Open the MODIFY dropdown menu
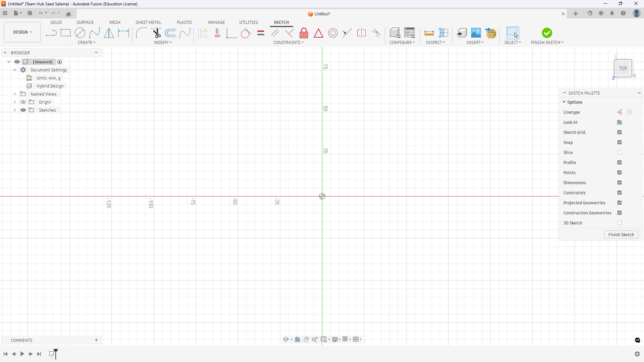The image size is (644, 362). (163, 43)
